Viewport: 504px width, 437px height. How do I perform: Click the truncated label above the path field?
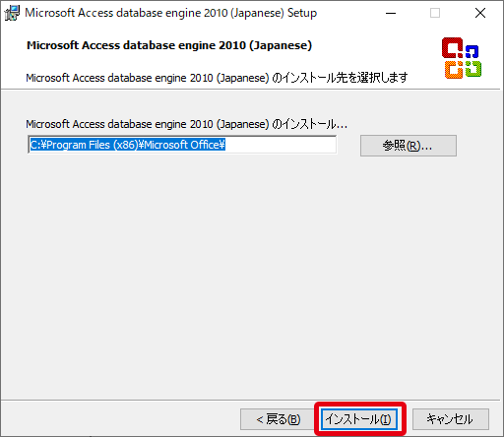click(186, 124)
